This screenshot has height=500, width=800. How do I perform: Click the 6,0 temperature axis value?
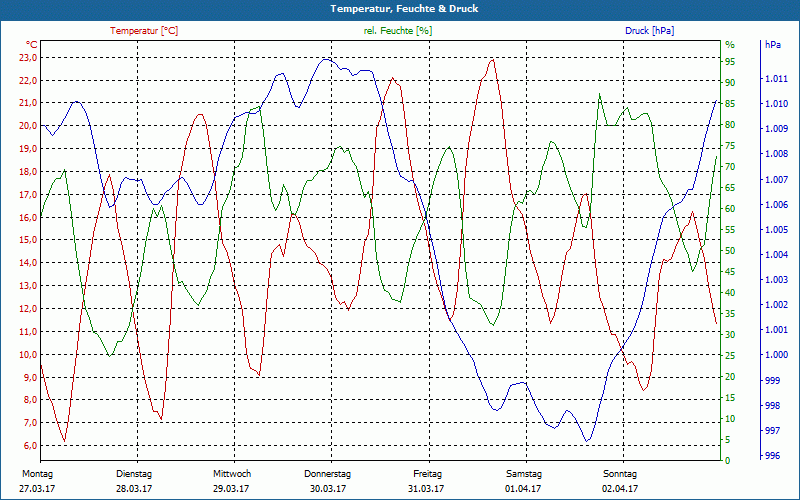30,445
